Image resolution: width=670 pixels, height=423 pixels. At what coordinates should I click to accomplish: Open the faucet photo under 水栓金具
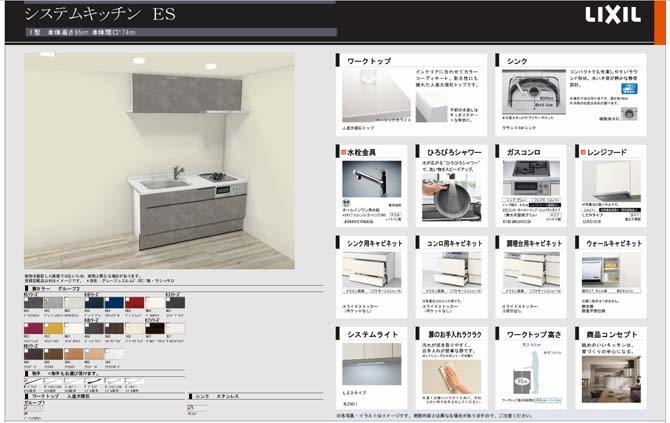tap(372, 179)
